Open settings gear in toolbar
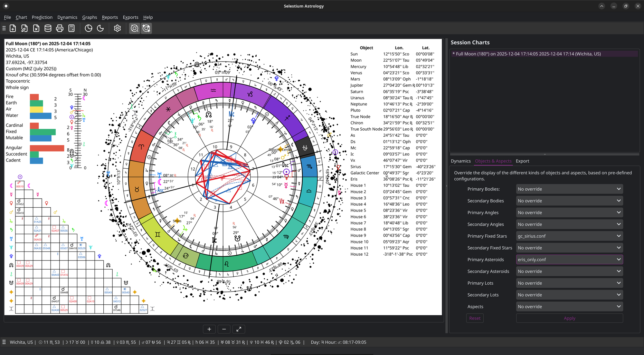The width and height of the screenshot is (644, 355). coord(117,28)
